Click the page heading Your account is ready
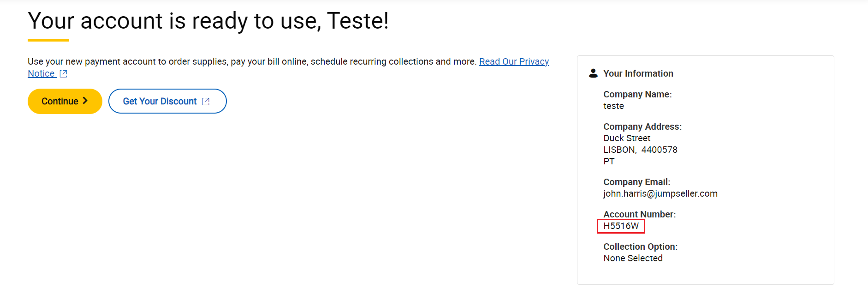Viewport: 868px width, 301px height. click(208, 21)
